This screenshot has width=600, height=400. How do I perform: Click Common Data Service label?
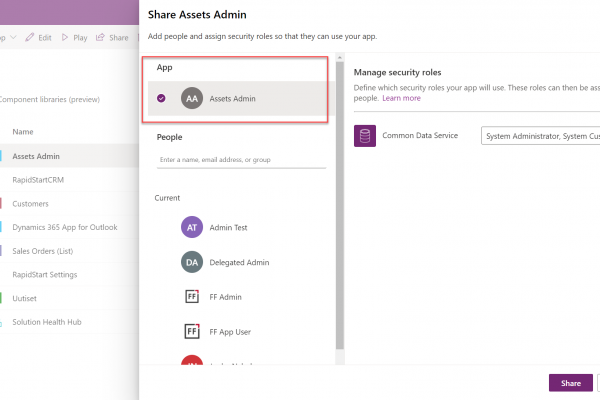pos(420,136)
